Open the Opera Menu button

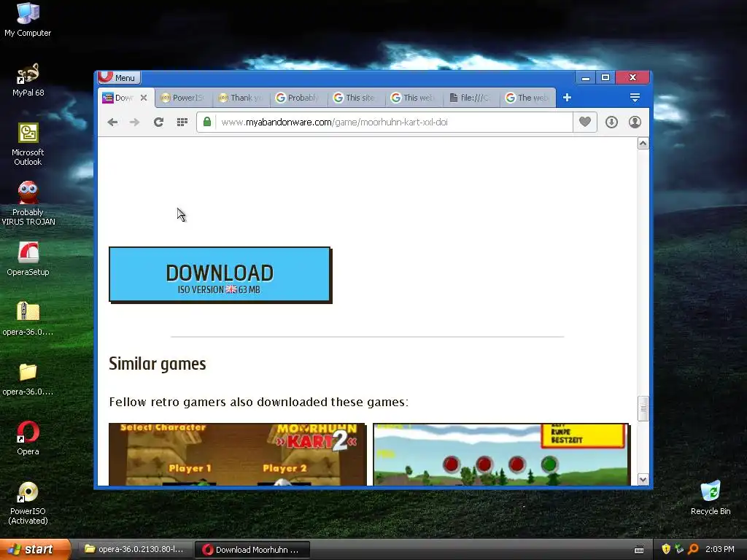[119, 77]
